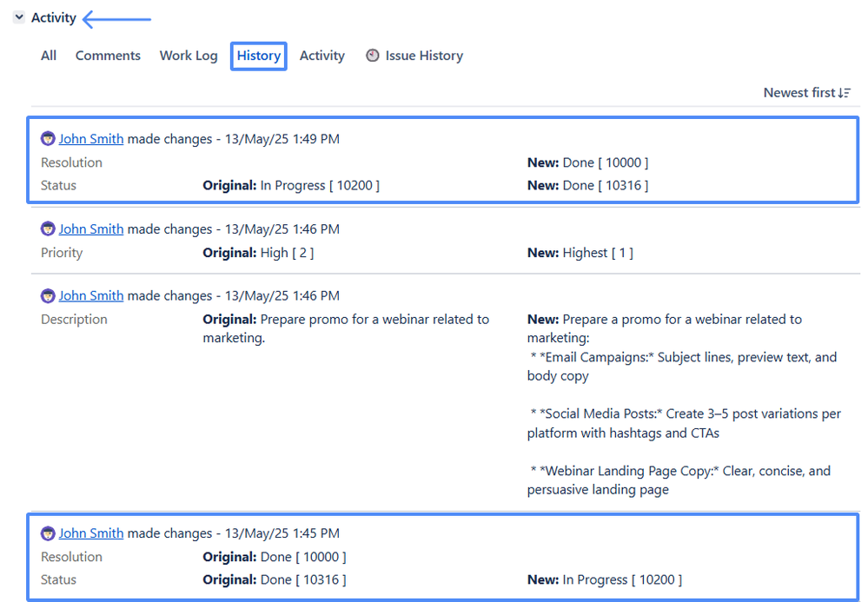Viewport: 868px width, 602px height.
Task: Click John Smith's avatar in the 1:45 PM entry
Action: (x=48, y=533)
